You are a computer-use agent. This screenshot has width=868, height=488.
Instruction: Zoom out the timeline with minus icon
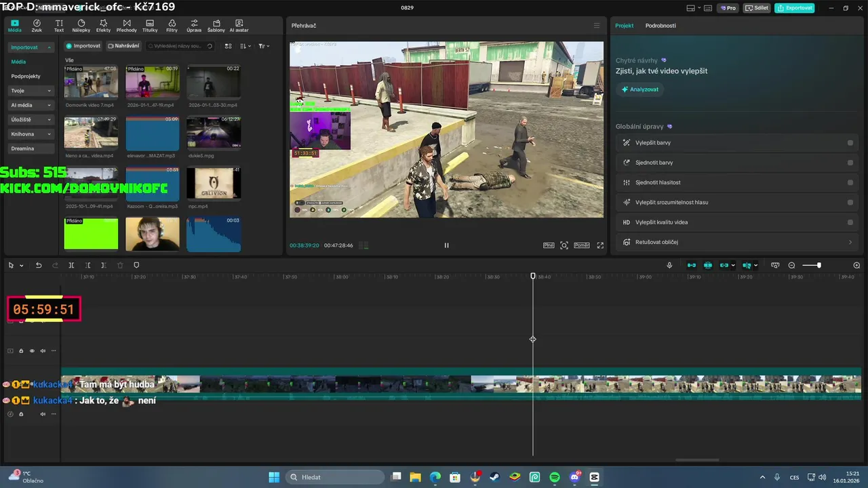point(791,265)
